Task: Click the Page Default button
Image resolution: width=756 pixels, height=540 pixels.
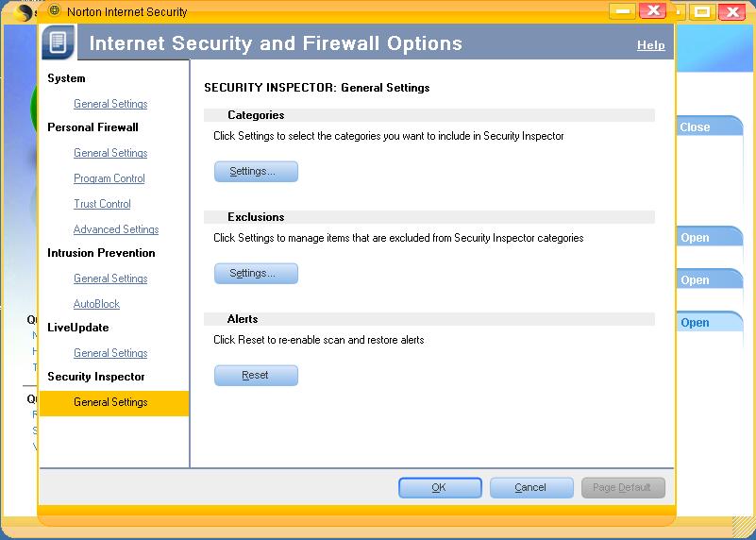Action: (x=623, y=487)
